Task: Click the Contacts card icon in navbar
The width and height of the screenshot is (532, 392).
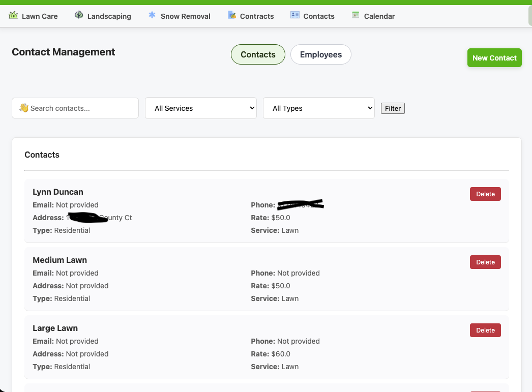Action: tap(295, 15)
